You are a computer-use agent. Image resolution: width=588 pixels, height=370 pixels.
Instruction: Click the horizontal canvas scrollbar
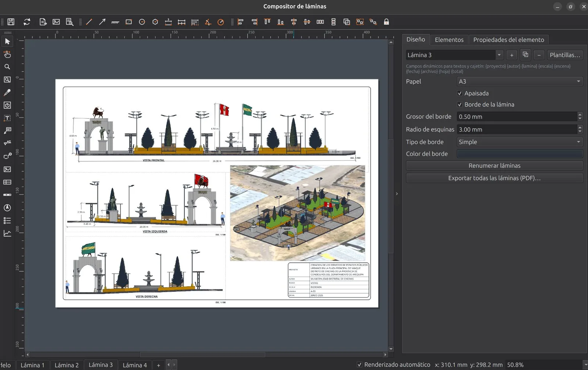point(202,355)
